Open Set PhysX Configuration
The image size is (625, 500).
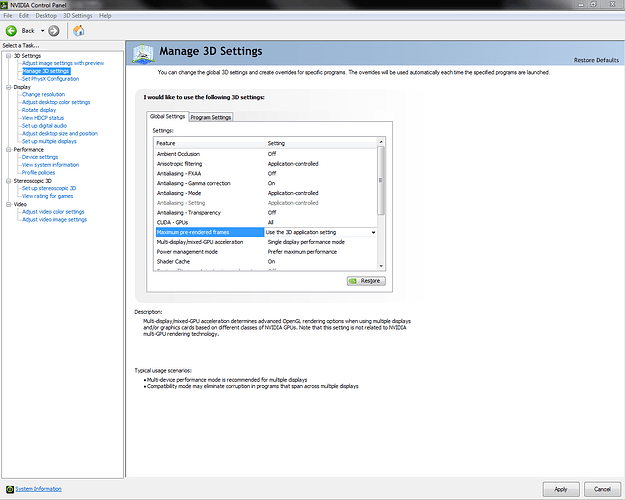click(x=51, y=79)
